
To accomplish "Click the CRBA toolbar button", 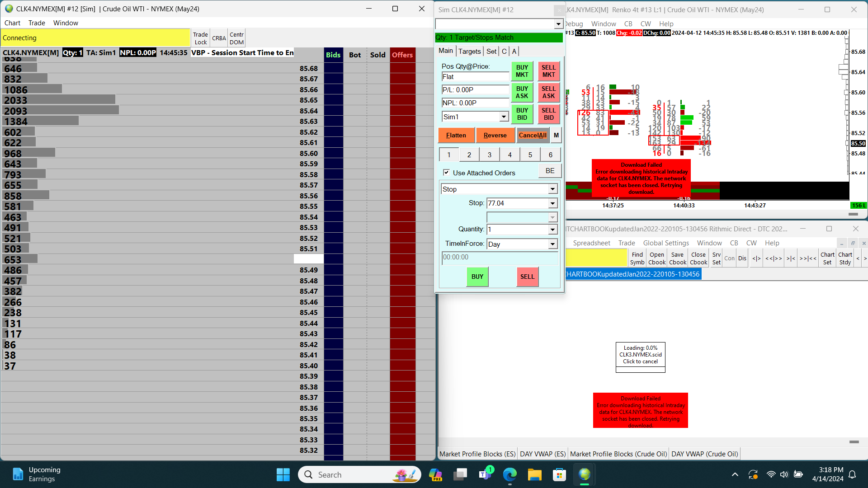I will click(x=219, y=38).
